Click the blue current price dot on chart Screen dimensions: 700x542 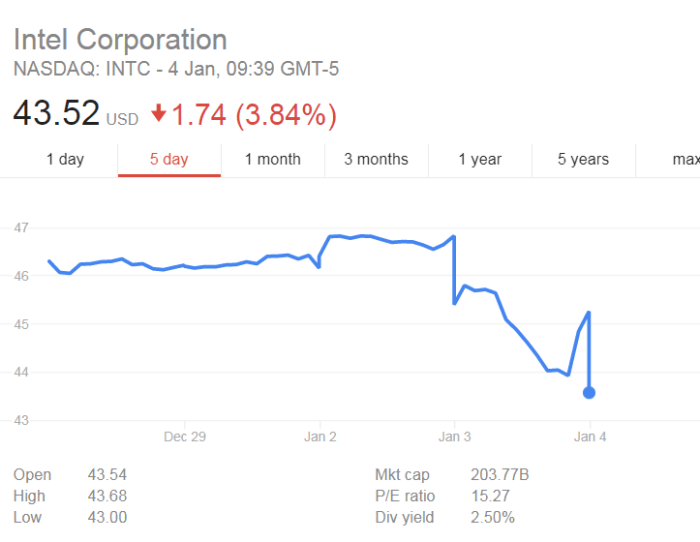pos(589,392)
